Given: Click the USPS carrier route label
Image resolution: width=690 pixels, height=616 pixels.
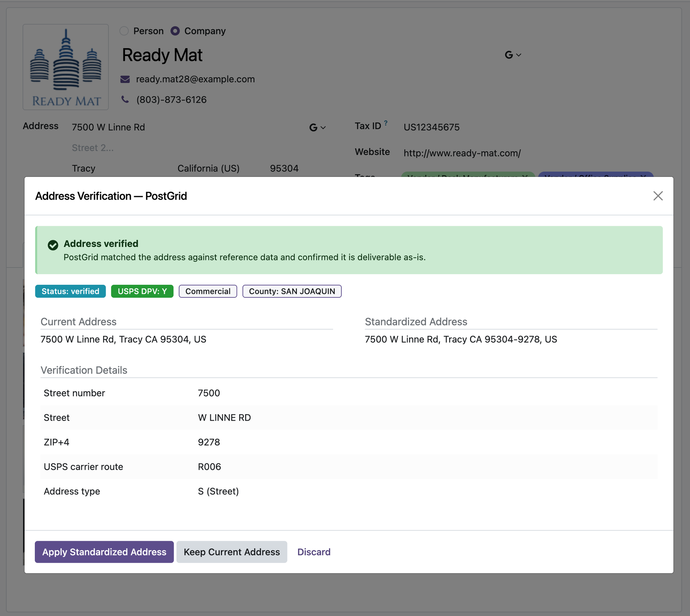Looking at the screenshot, I should pos(83,467).
